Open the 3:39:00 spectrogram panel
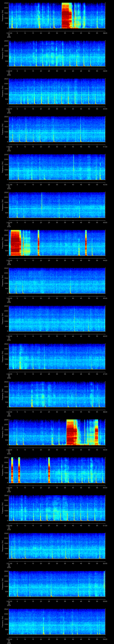 point(57,91)
